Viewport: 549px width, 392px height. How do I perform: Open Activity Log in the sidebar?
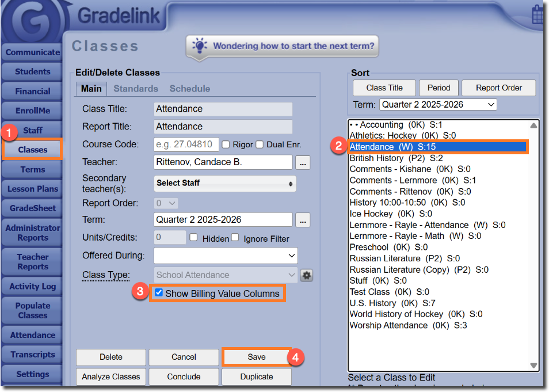click(x=33, y=286)
